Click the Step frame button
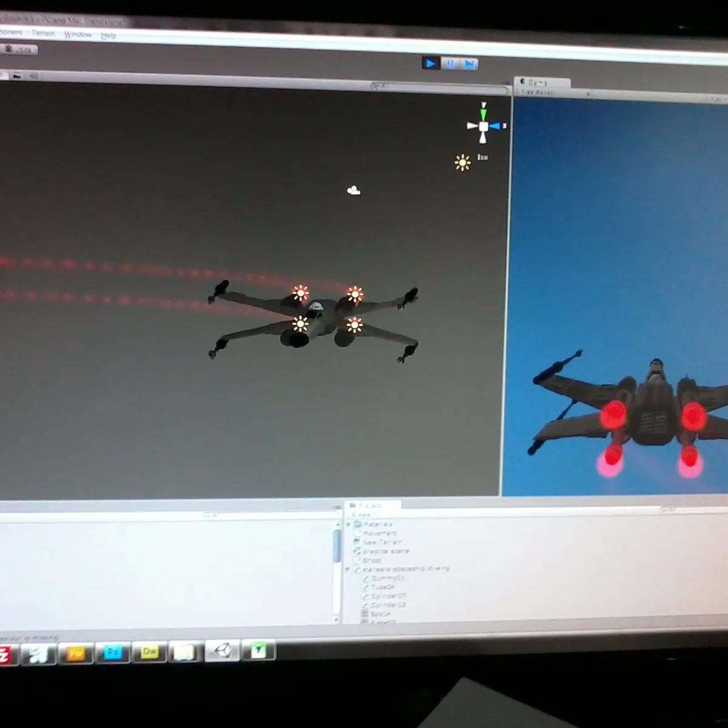This screenshot has width=728, height=728. click(469, 64)
